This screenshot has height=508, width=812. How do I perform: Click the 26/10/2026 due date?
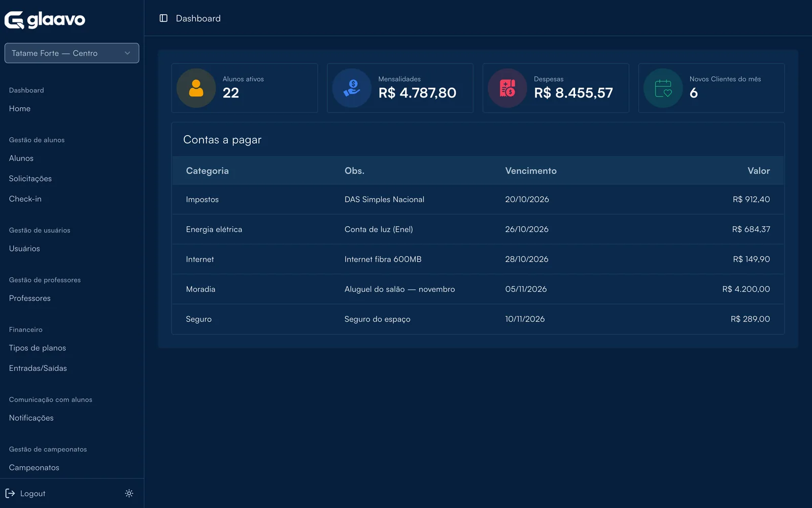[x=527, y=230]
